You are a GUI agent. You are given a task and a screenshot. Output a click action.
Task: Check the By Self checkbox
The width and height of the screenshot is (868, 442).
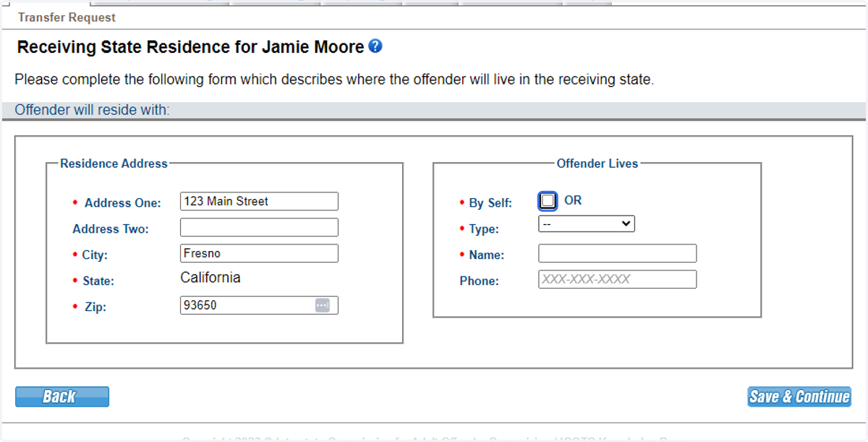(x=548, y=200)
